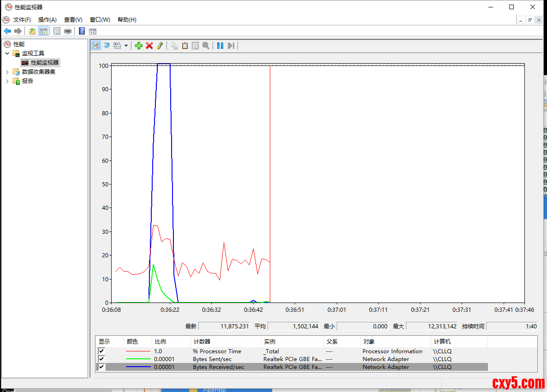
Task: Expand the 报告 tree node
Action: [x=7, y=81]
